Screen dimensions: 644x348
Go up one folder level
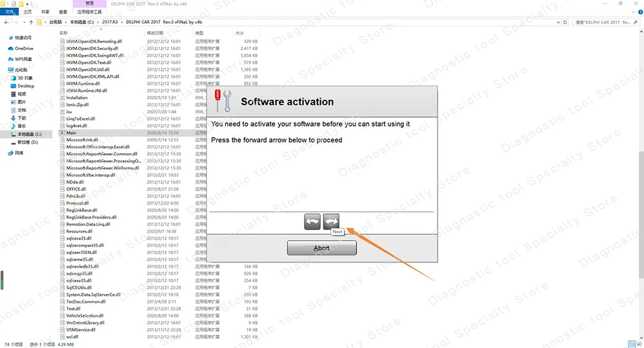point(31,22)
